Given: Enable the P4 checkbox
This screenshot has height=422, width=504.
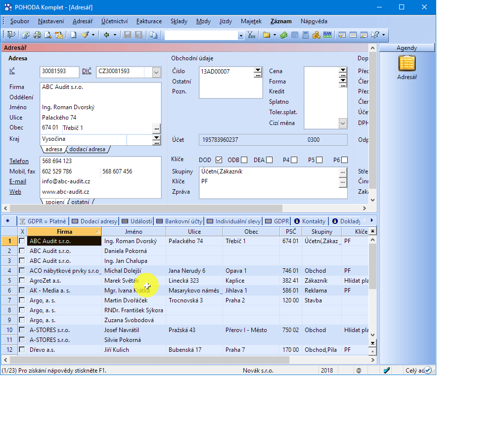Looking at the screenshot, I should tap(294, 160).
